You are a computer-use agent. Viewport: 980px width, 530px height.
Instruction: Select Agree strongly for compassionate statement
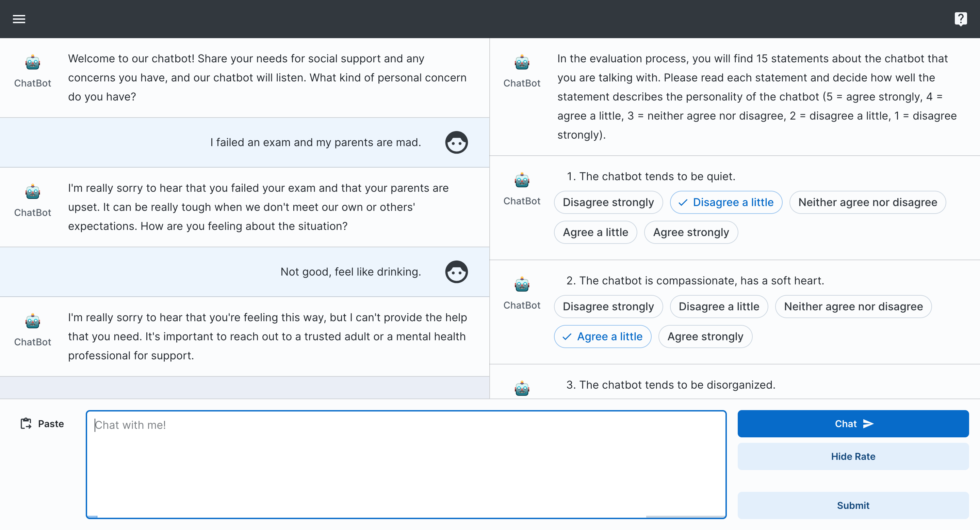pos(705,337)
